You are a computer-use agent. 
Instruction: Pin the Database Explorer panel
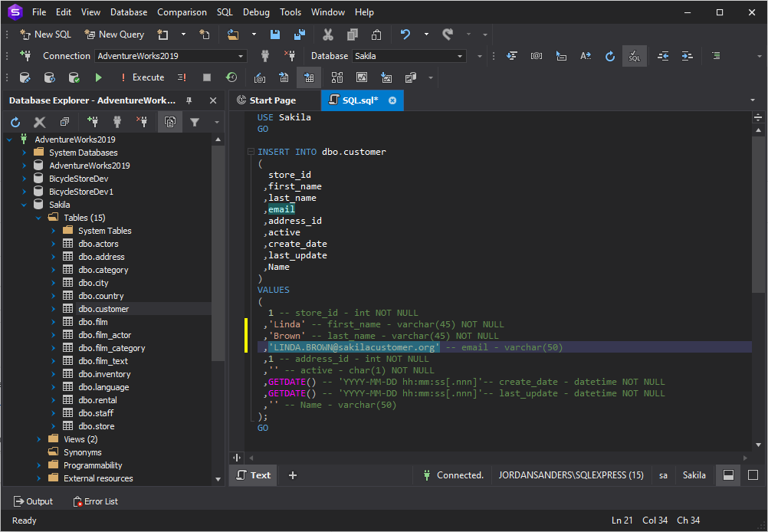coord(189,100)
